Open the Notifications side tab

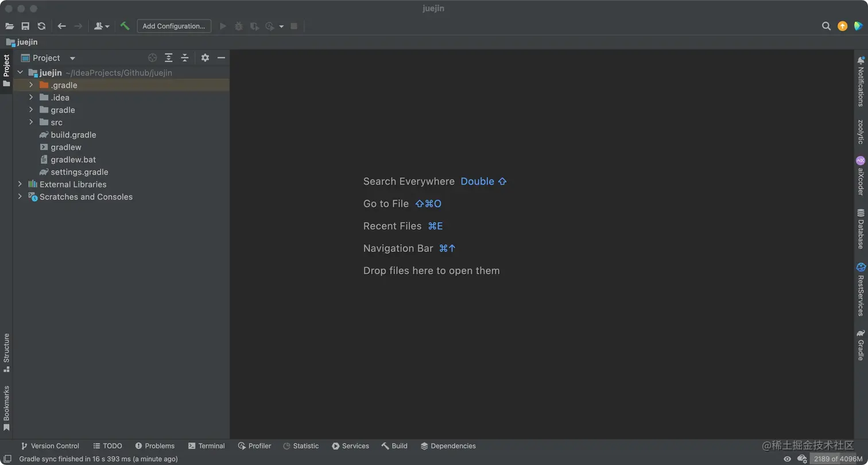pyautogui.click(x=861, y=81)
